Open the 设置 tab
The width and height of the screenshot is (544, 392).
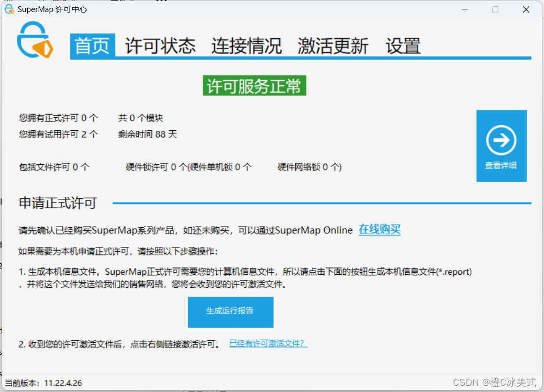click(x=403, y=46)
